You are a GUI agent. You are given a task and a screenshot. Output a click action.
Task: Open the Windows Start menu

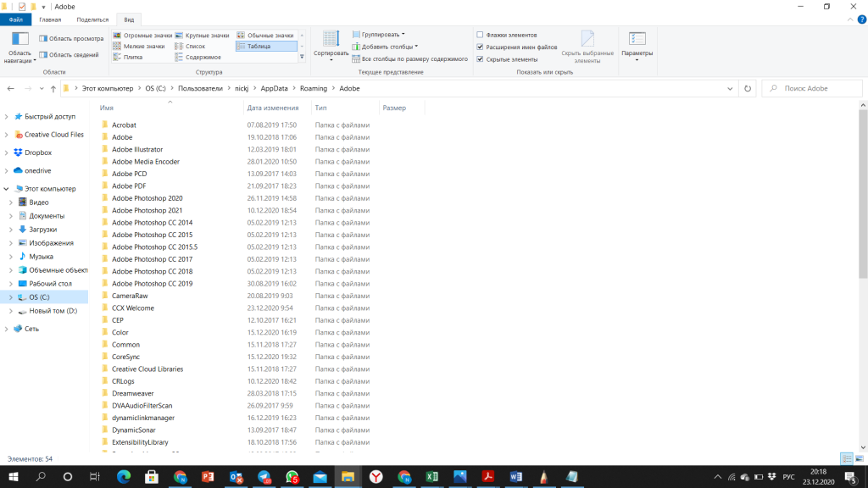(14, 476)
